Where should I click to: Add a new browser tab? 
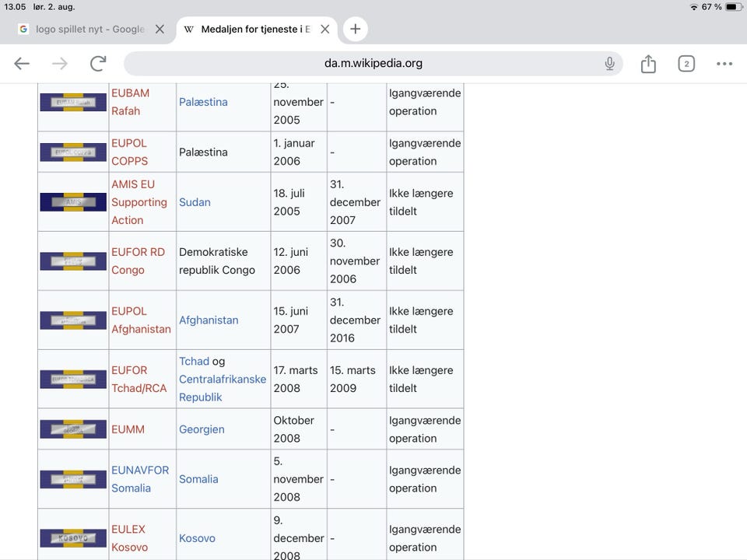[x=355, y=29]
